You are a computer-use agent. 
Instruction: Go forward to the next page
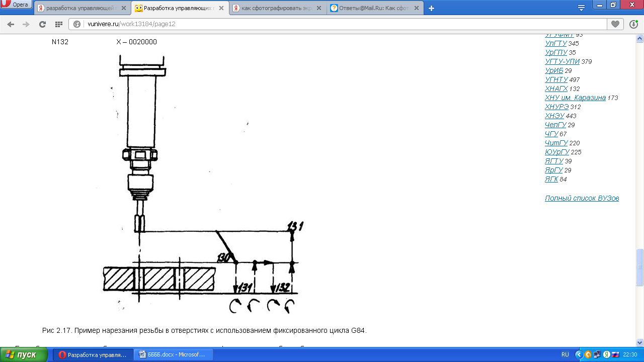26,24
